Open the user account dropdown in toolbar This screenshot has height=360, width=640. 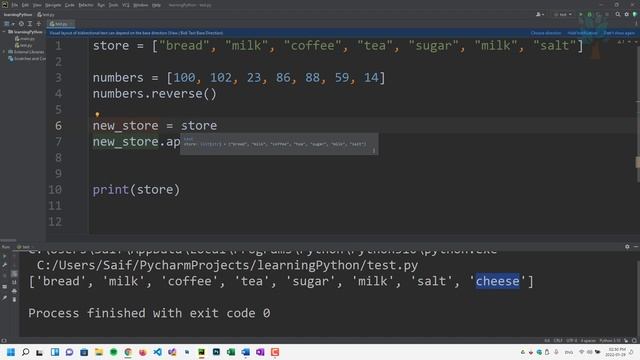click(x=540, y=14)
